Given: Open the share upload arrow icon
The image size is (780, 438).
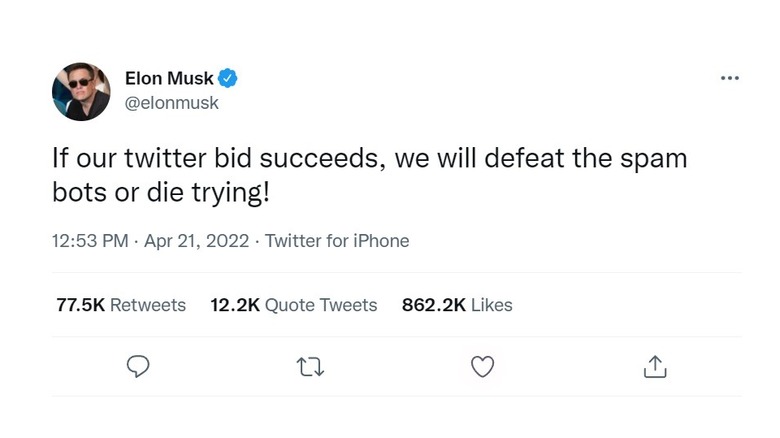Looking at the screenshot, I should (x=655, y=367).
